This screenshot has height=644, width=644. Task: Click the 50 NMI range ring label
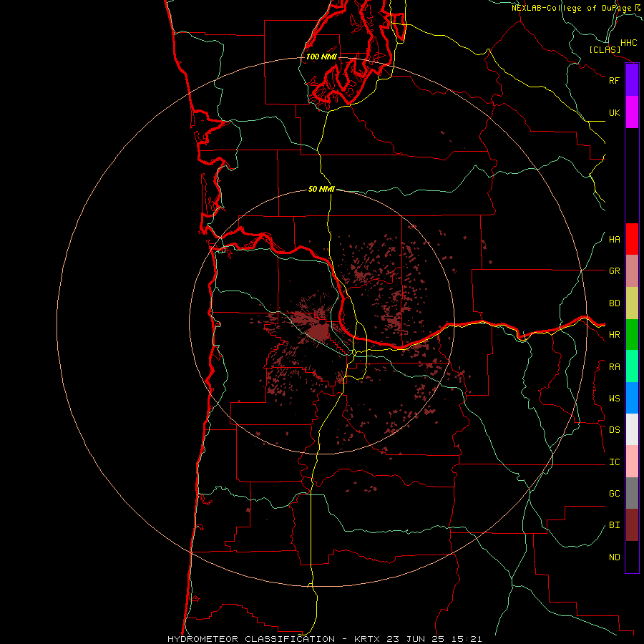point(321,189)
